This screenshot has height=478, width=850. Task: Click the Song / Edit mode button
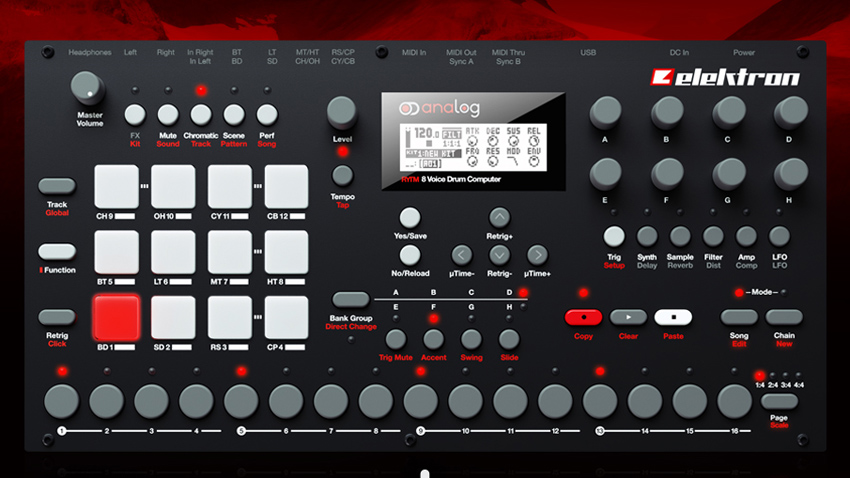(x=739, y=317)
